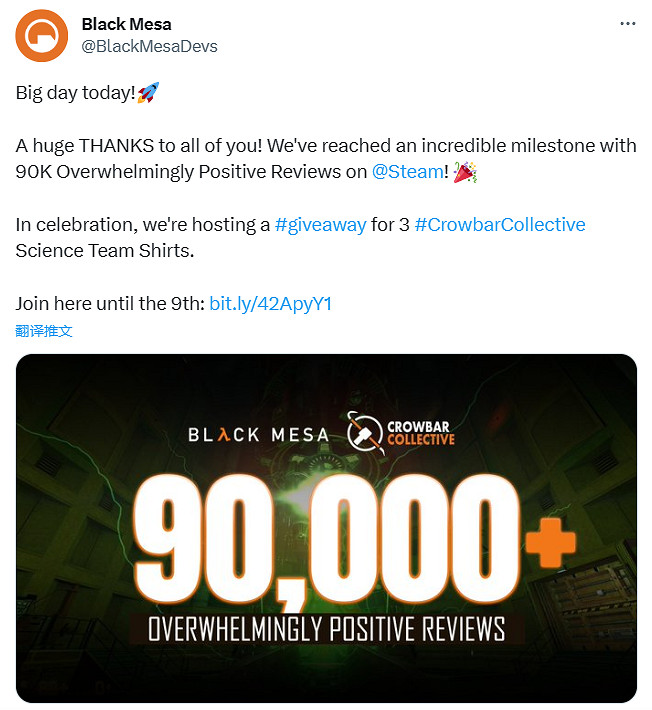Viewport: 652px width, 710px height.
Task: Browse the #CrowbarCollective hashtag
Action: point(499,224)
